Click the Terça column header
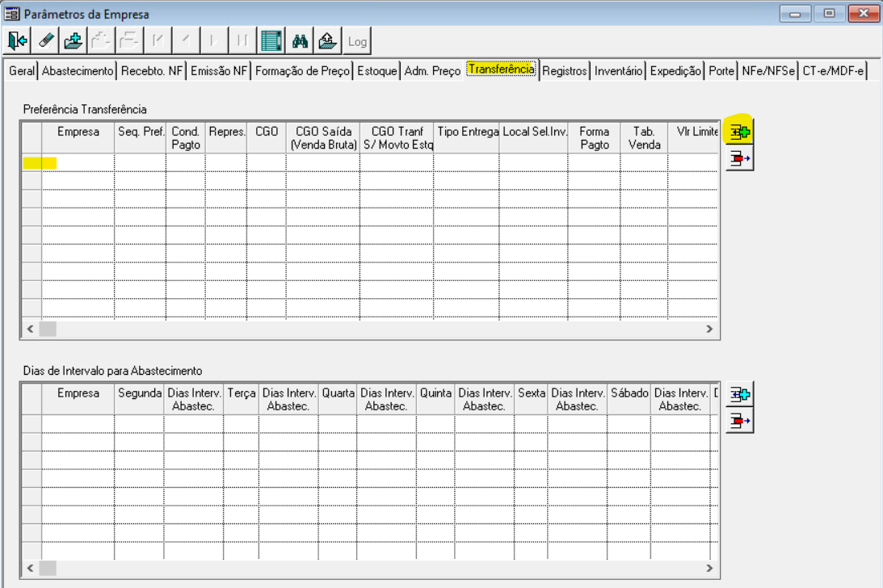This screenshot has width=883, height=588. 242,399
